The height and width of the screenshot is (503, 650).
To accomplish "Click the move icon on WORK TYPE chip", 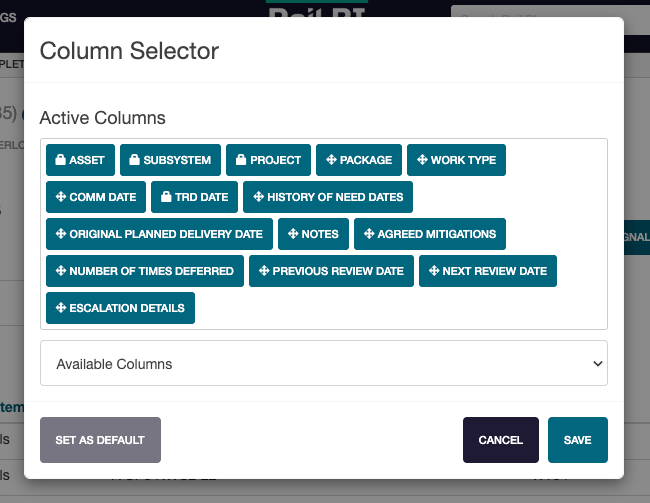I will click(x=422, y=160).
